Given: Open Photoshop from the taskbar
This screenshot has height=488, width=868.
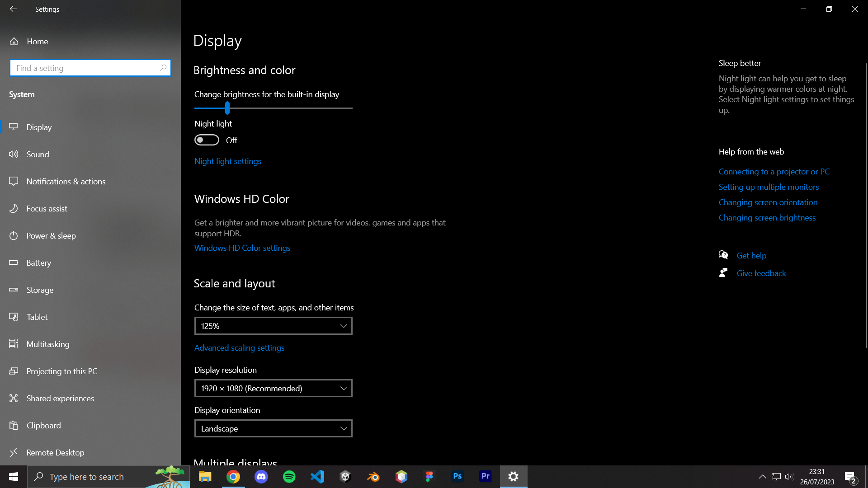Looking at the screenshot, I should point(458,477).
